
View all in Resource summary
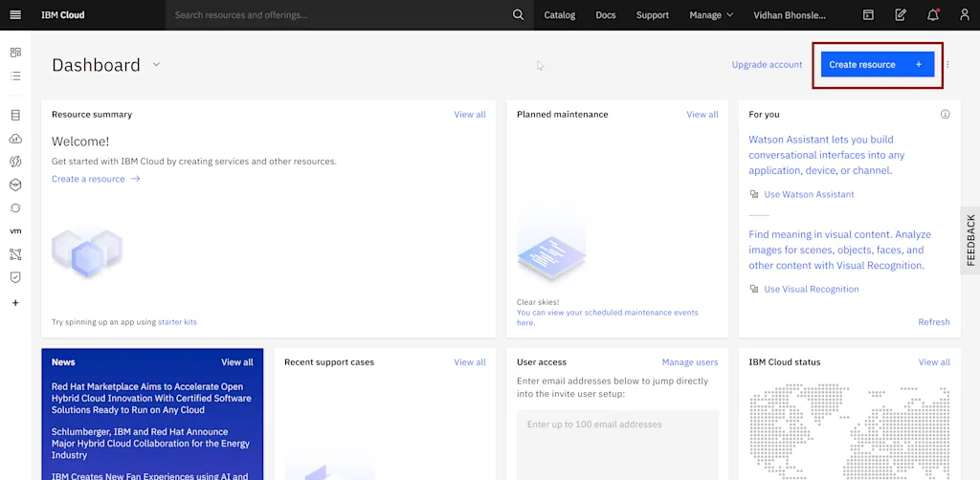[470, 114]
